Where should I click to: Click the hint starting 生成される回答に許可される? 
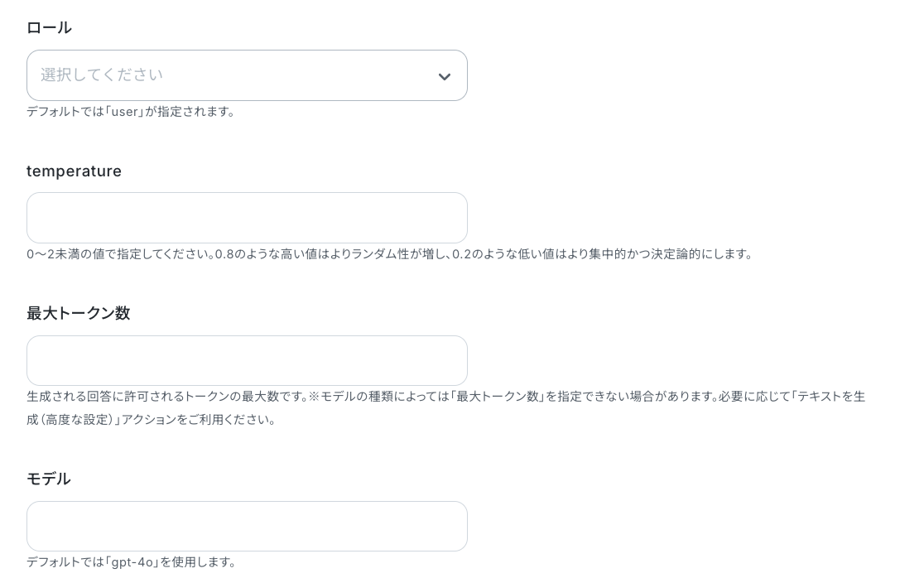[x=166, y=397]
